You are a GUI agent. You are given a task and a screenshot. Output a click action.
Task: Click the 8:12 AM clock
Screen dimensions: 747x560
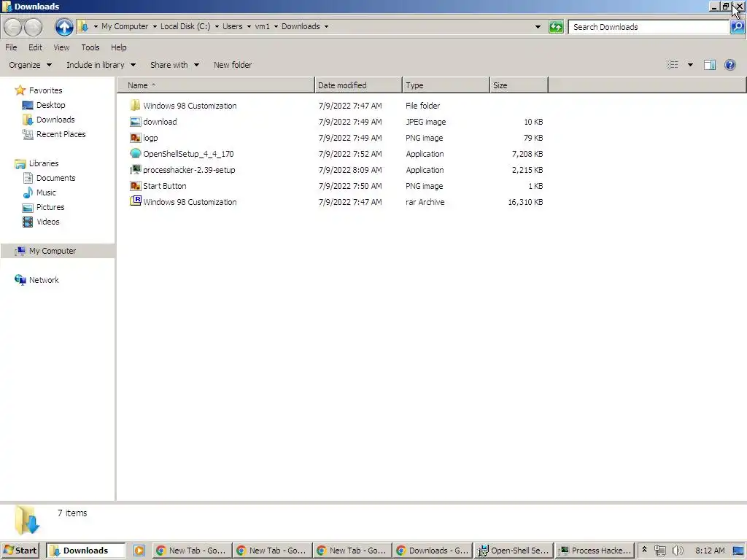[x=710, y=551]
